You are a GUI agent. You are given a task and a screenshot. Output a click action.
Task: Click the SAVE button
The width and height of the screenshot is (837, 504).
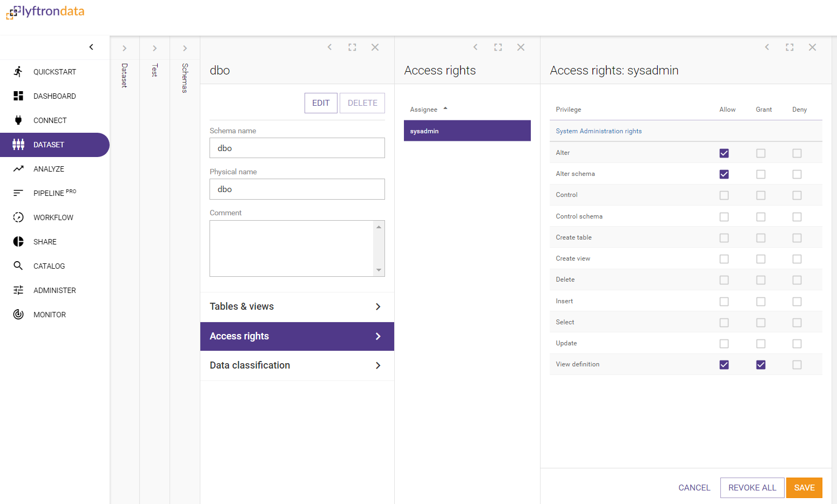click(804, 488)
